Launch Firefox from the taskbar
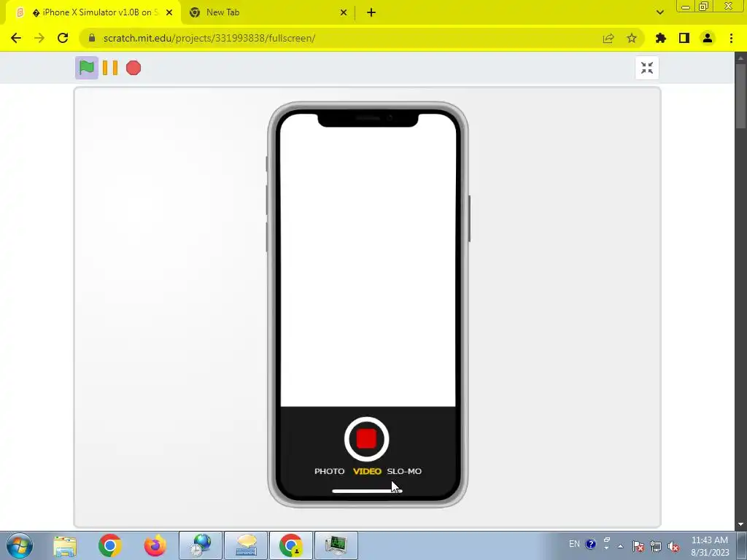Viewport: 747px width, 560px height. 155,545
